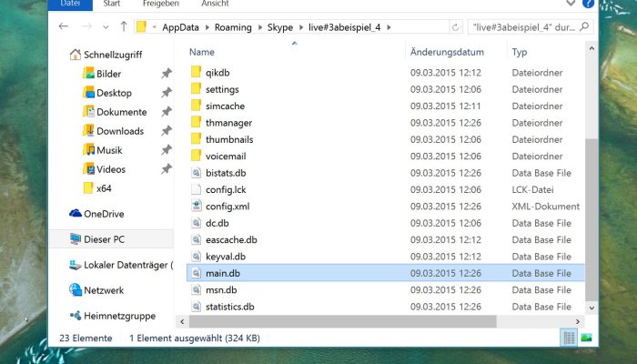Screen dimensions: 637x364
Task: Select the config.xml file icon
Action: tap(197, 206)
